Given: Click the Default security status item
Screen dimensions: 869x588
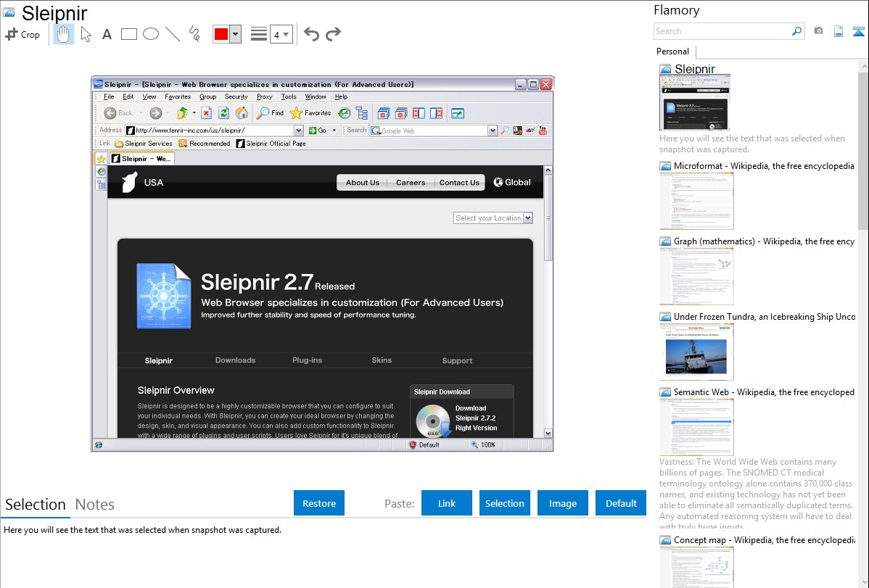Looking at the screenshot, I should pos(424,445).
